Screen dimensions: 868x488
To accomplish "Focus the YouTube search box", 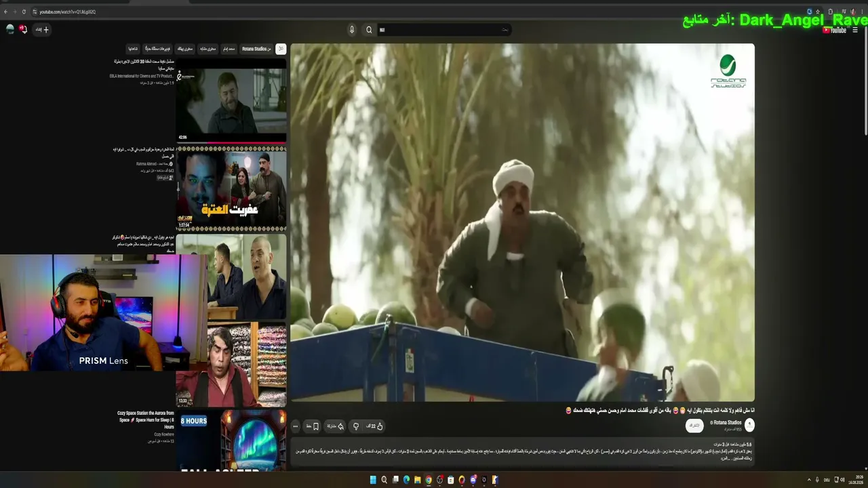I will click(445, 29).
